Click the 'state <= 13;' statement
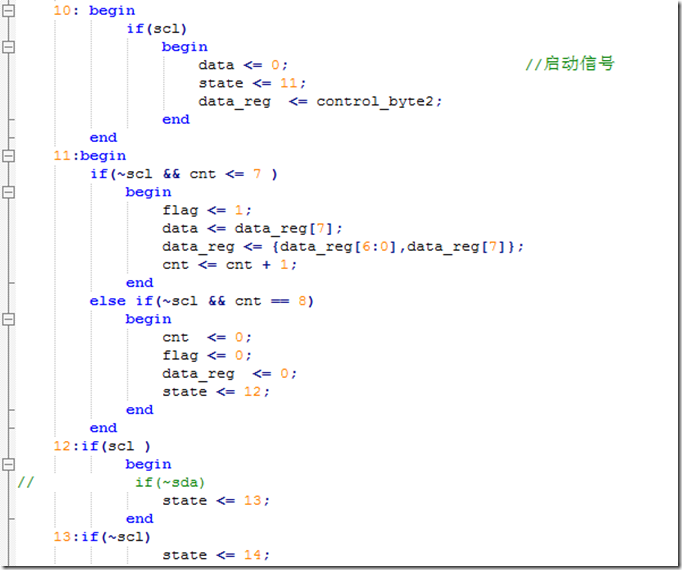 coord(216,501)
